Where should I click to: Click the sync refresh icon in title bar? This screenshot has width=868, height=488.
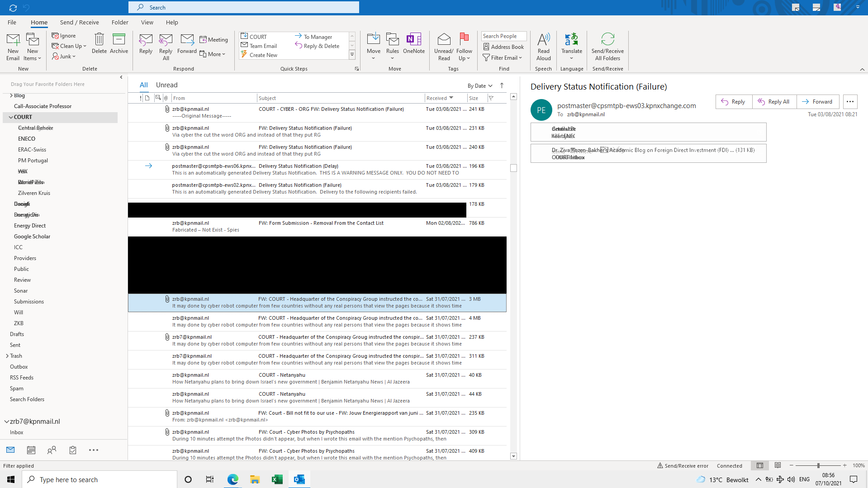click(13, 8)
